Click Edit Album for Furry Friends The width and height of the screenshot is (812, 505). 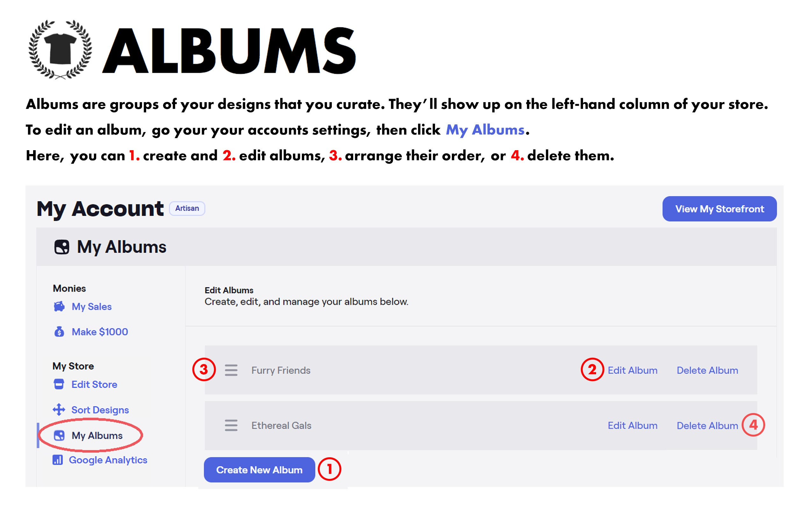point(632,370)
